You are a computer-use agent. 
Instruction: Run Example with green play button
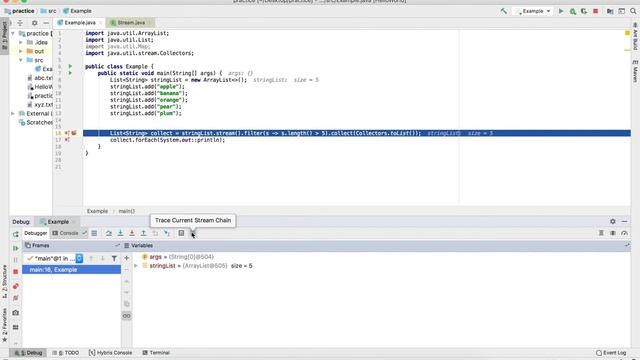tap(561, 11)
